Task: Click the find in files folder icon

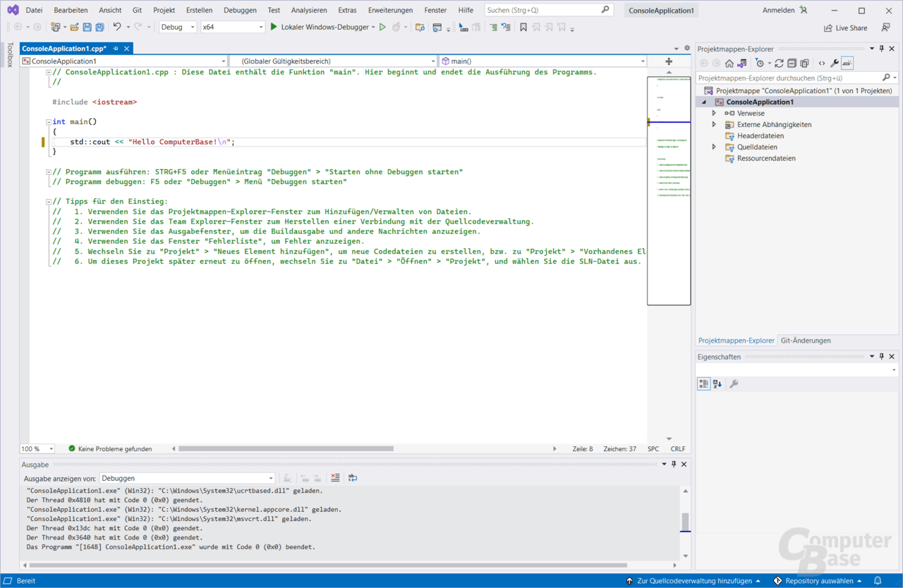Action: [x=420, y=27]
